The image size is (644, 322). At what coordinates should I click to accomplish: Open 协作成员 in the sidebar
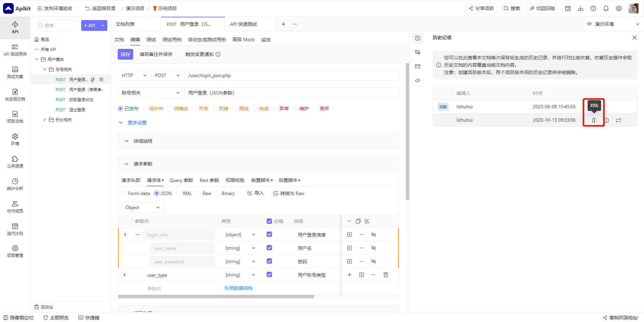coord(15,207)
